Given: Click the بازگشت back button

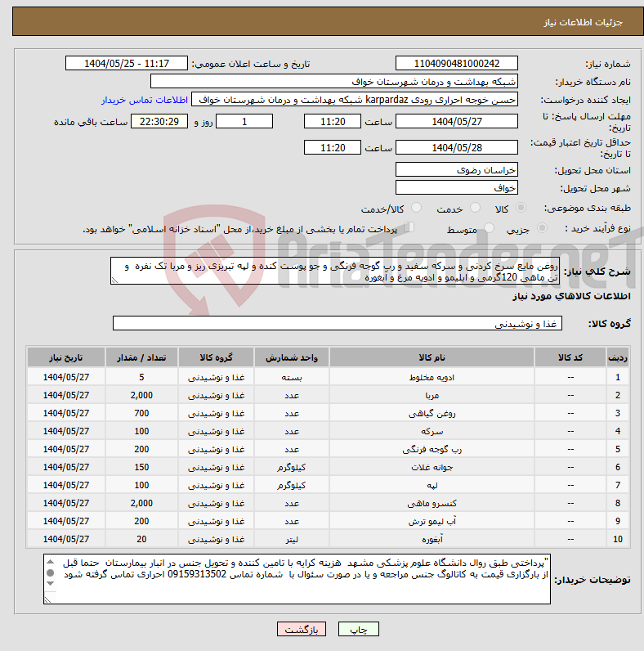Looking at the screenshot, I should coord(302,630).
